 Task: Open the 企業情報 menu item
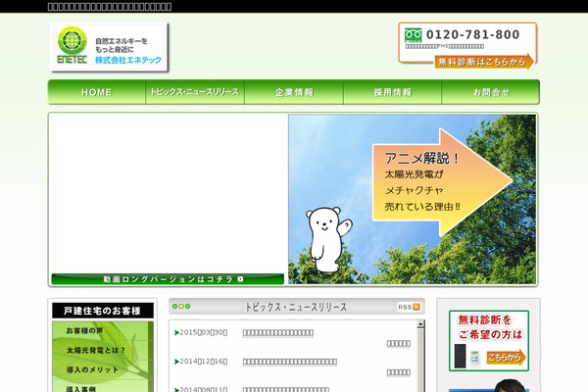(x=294, y=92)
